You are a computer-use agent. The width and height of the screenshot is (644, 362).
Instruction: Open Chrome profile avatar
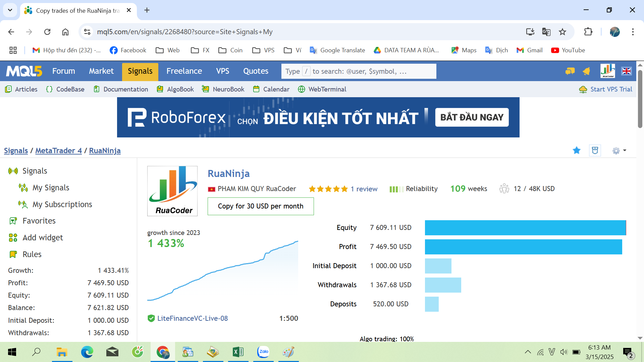coord(614,32)
